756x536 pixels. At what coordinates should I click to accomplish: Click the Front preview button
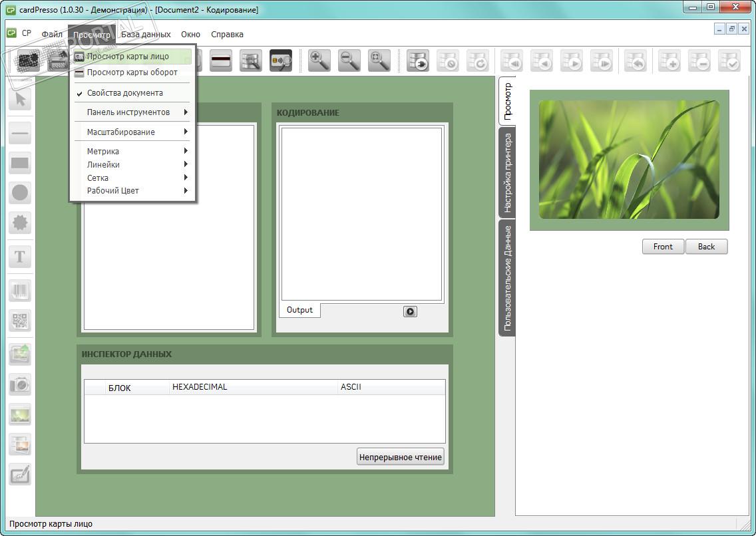coord(663,247)
